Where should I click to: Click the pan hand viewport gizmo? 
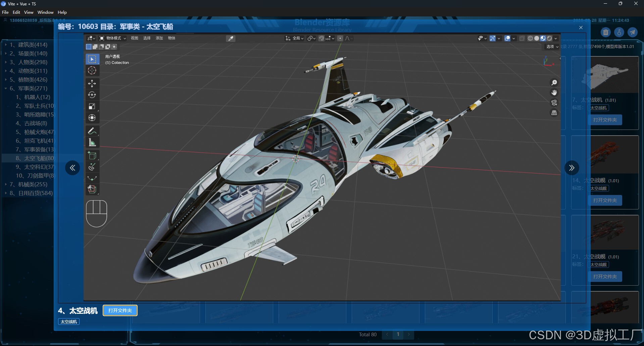554,93
